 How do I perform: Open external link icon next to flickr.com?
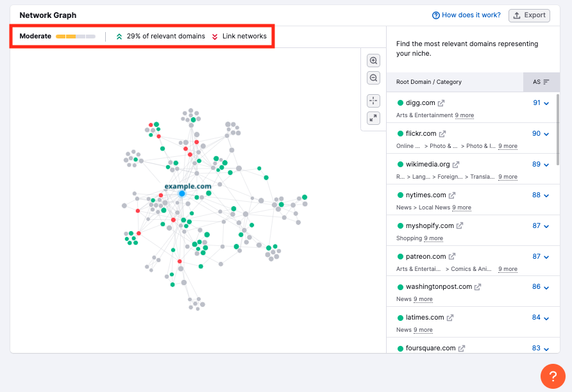point(442,134)
